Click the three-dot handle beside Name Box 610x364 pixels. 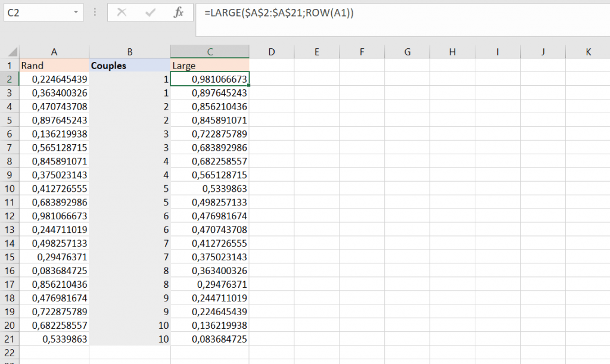coord(96,13)
